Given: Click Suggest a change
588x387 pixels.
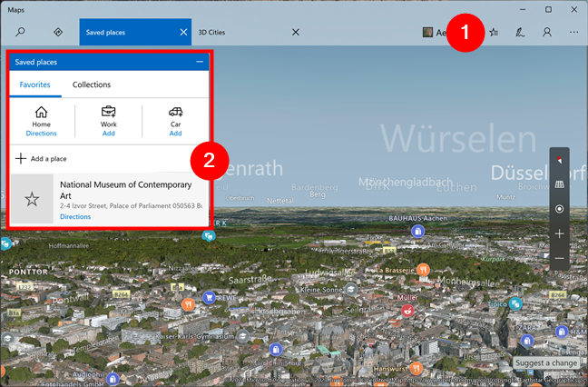Looking at the screenshot, I should point(546,363).
